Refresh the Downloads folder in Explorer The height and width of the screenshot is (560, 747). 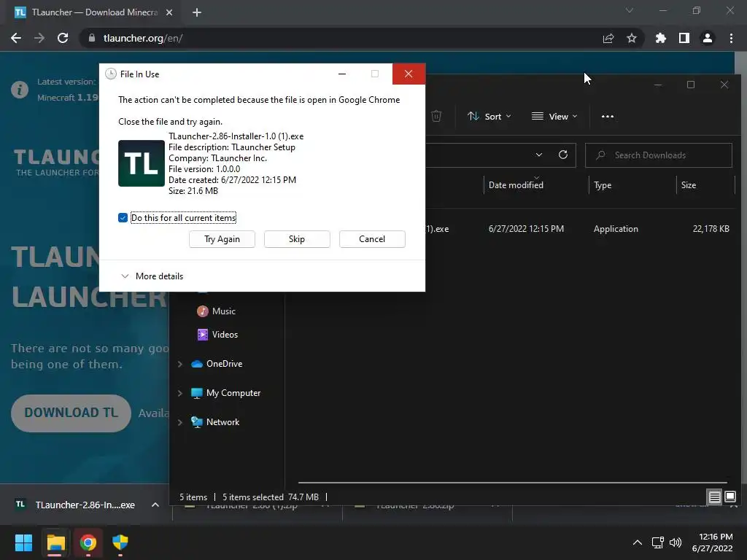coord(563,155)
